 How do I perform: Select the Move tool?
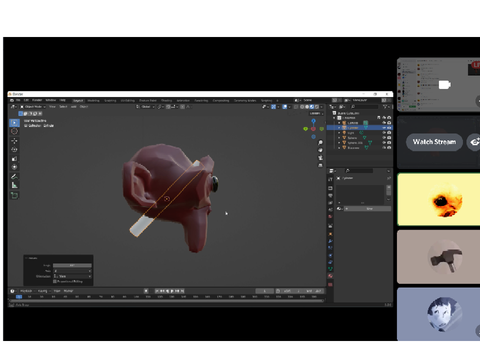(x=14, y=141)
